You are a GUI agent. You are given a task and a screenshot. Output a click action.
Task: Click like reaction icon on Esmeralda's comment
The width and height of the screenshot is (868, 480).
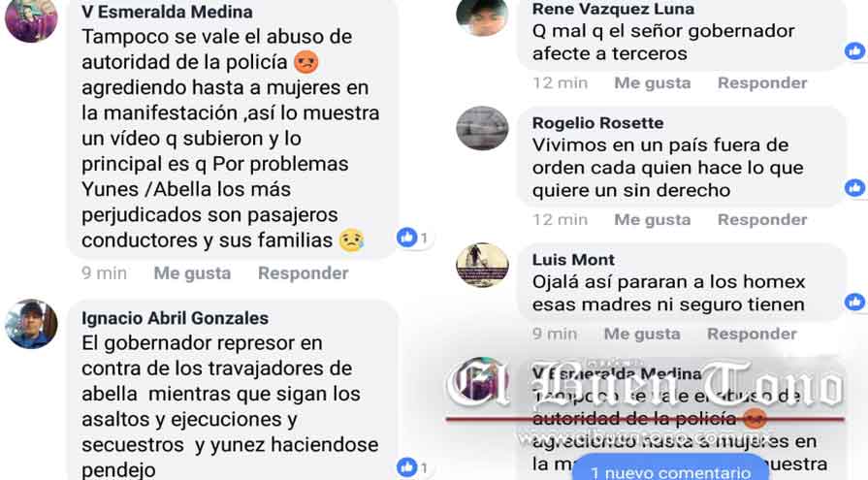click(x=407, y=238)
